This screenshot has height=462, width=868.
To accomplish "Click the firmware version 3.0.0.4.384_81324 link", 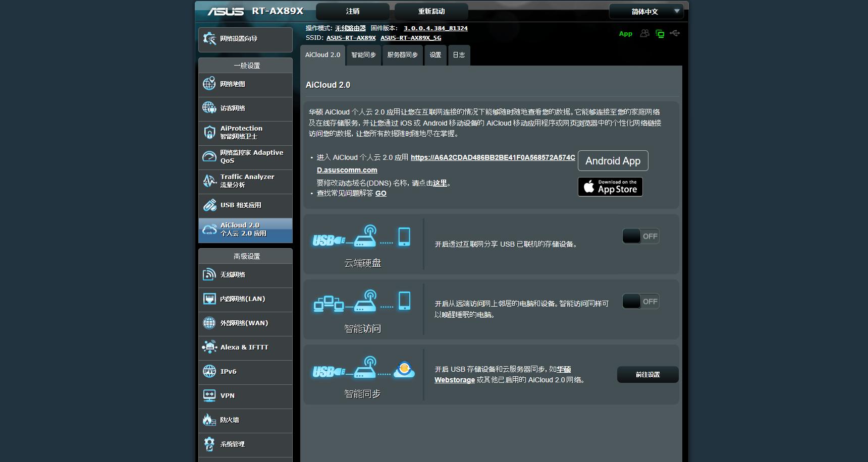I will (x=436, y=28).
